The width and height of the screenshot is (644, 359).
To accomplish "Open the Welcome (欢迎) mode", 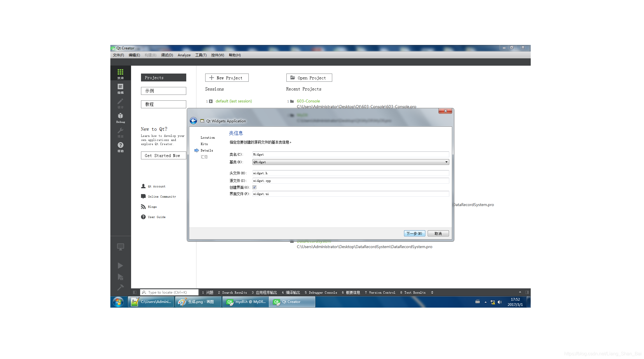I will tap(120, 74).
